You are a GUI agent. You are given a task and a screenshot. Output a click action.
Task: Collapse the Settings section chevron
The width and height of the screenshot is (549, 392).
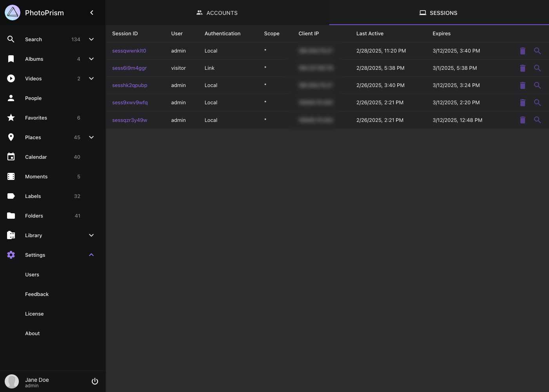point(91,255)
